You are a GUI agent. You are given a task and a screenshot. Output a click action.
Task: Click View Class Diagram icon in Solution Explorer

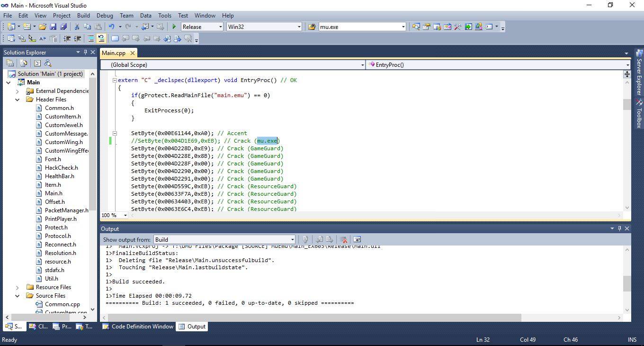point(48,63)
